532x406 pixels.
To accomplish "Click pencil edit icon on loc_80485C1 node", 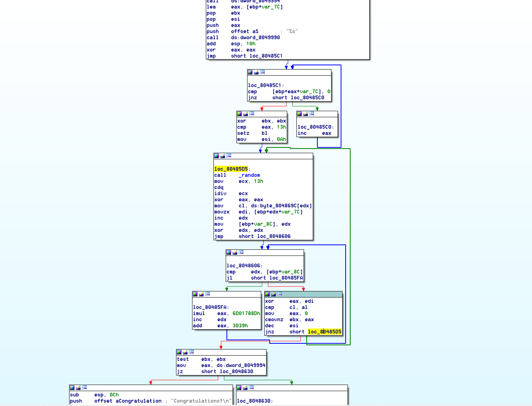I will pos(256,72).
